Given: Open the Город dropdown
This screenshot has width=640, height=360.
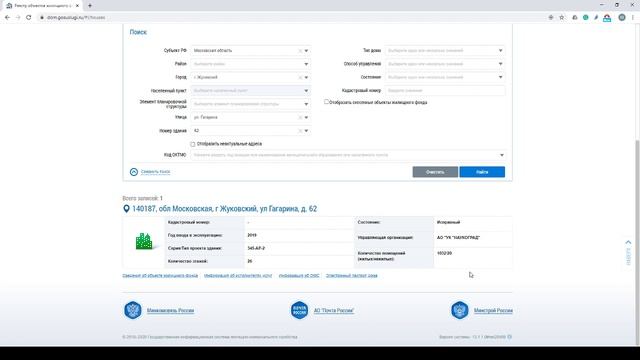Looking at the screenshot, I should 306,78.
